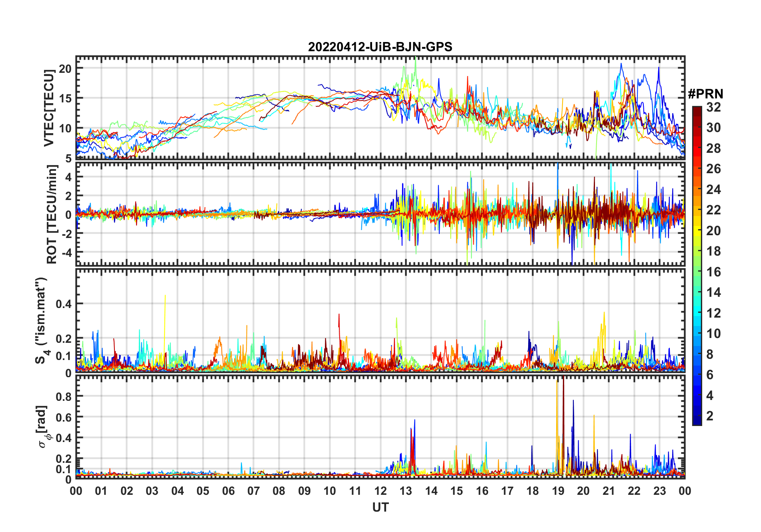Click the 15 tick on the VTEC axis
Image resolution: width=761 pixels, height=532 pixels.
pos(65,98)
